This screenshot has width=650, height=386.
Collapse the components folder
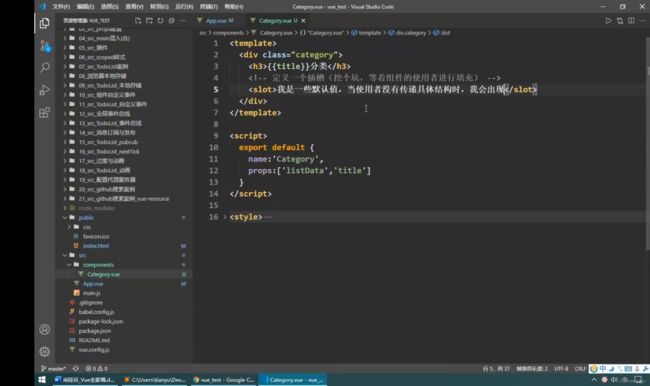tap(69, 265)
